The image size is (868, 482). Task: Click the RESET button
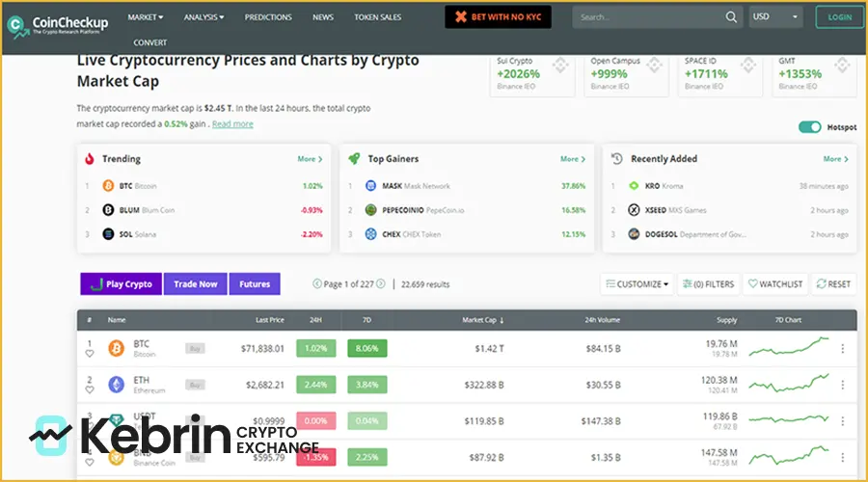coord(833,283)
